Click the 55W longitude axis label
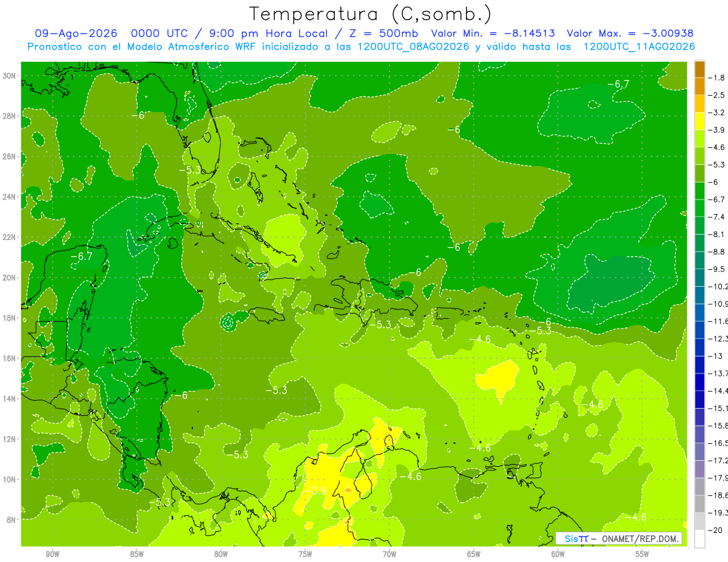 pyautogui.click(x=642, y=555)
